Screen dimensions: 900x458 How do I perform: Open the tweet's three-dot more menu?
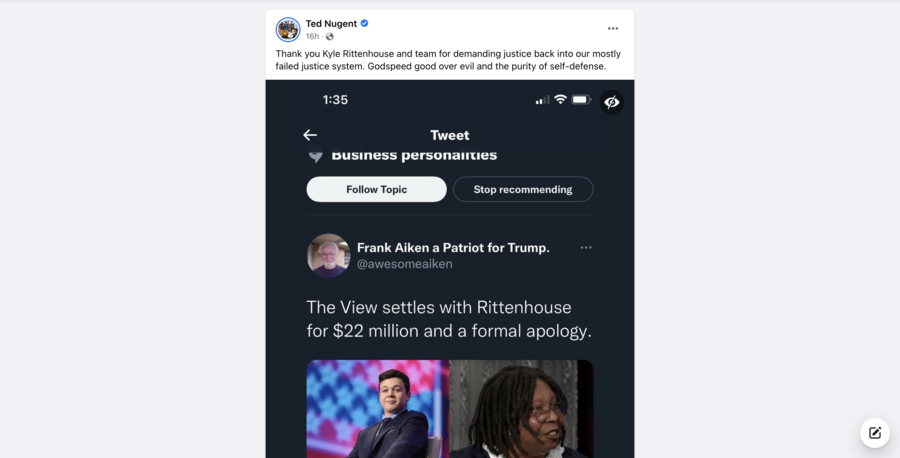(586, 248)
